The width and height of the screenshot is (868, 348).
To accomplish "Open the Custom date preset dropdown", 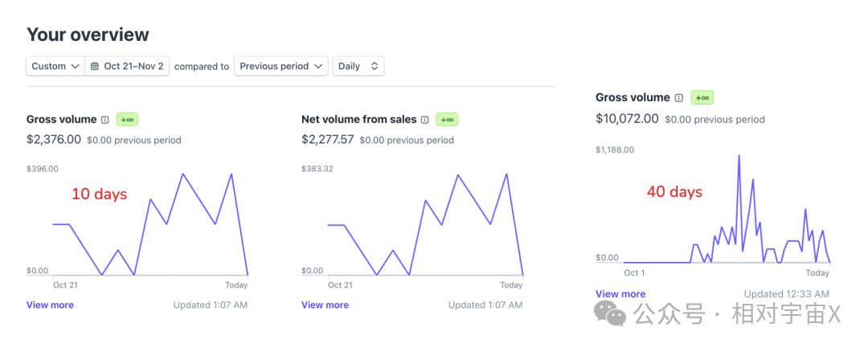I will 55,67.
